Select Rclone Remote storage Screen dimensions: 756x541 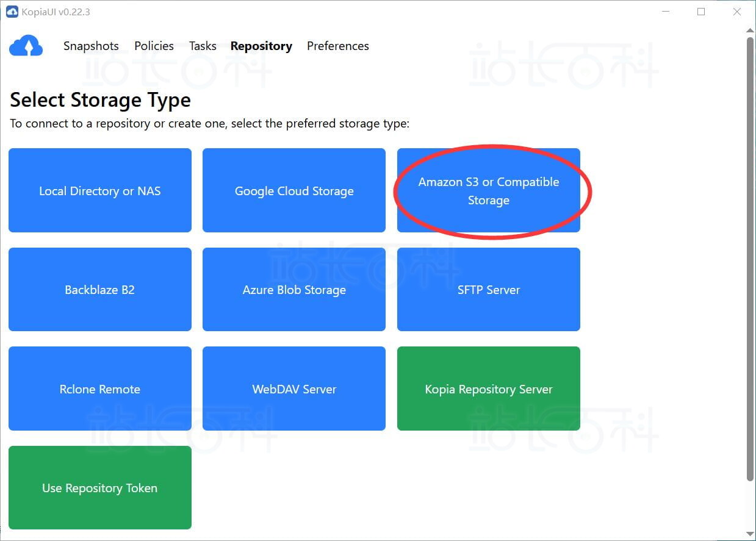pyautogui.click(x=100, y=389)
